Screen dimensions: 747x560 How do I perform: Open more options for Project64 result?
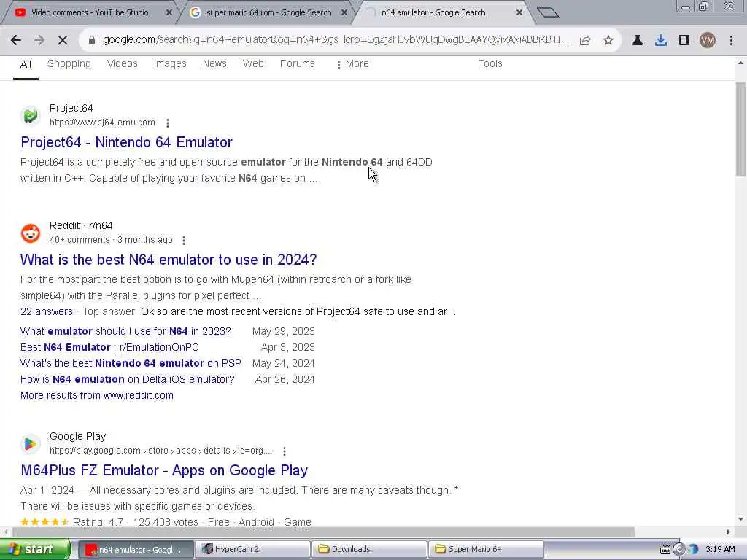coord(168,122)
